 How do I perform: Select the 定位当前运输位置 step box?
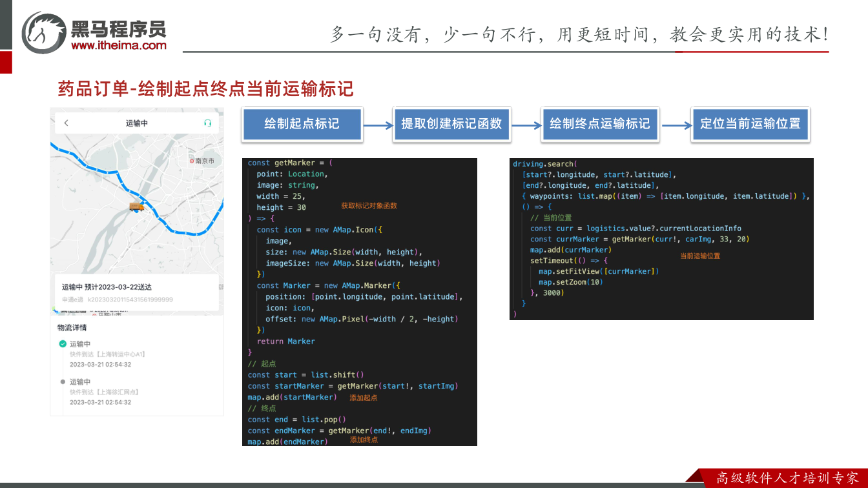[x=750, y=124]
